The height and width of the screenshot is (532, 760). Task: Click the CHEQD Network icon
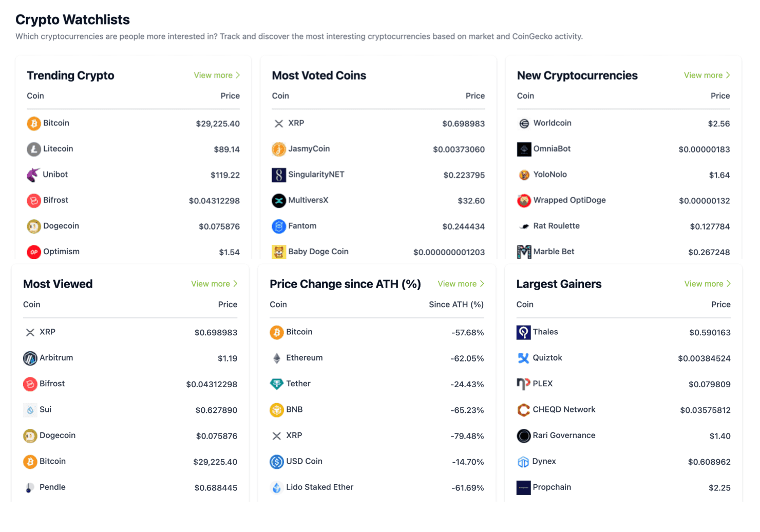[x=523, y=410]
